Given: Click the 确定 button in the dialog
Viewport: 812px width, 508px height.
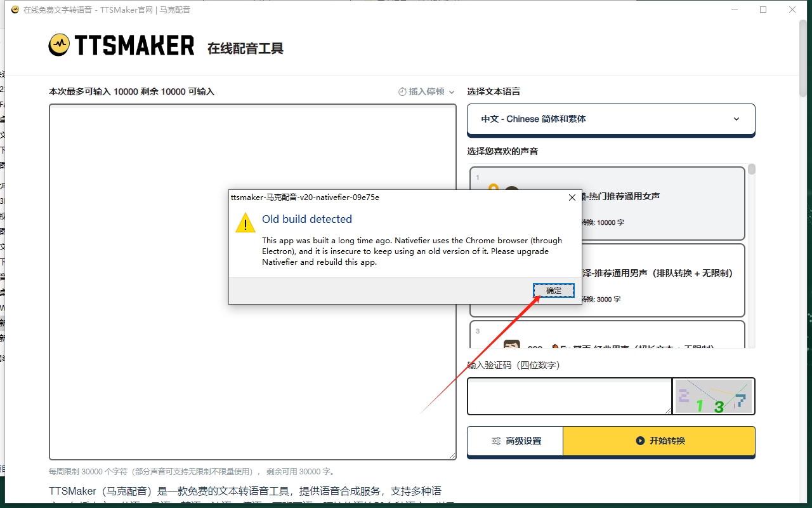Looking at the screenshot, I should point(554,290).
